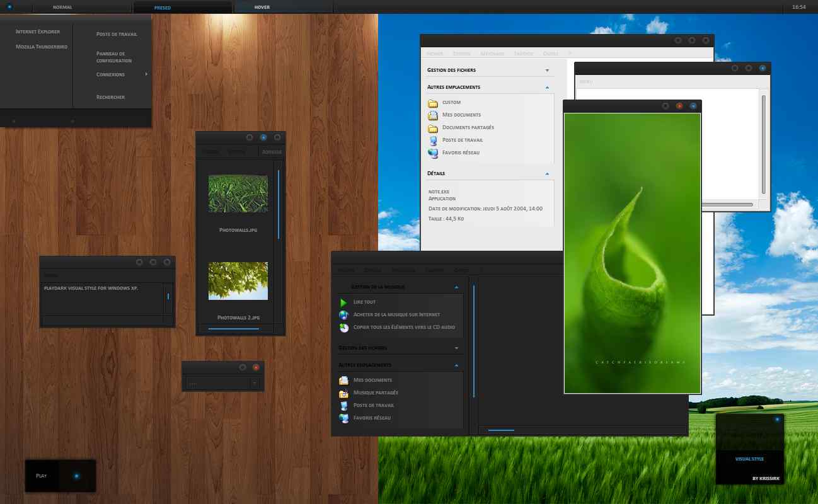Open the Connexions submenu arrow in start menu
Viewport: 818px width, 504px height.
(x=146, y=74)
